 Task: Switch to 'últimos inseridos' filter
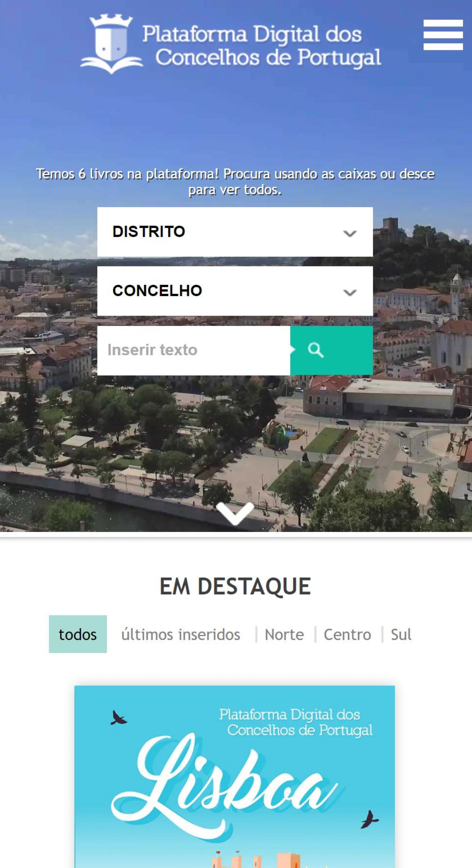[x=180, y=635]
